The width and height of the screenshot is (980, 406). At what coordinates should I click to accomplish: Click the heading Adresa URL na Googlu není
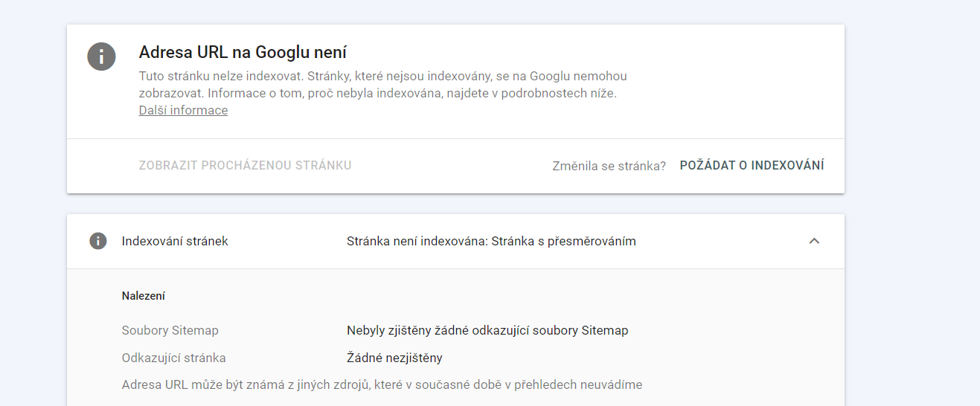click(x=243, y=52)
